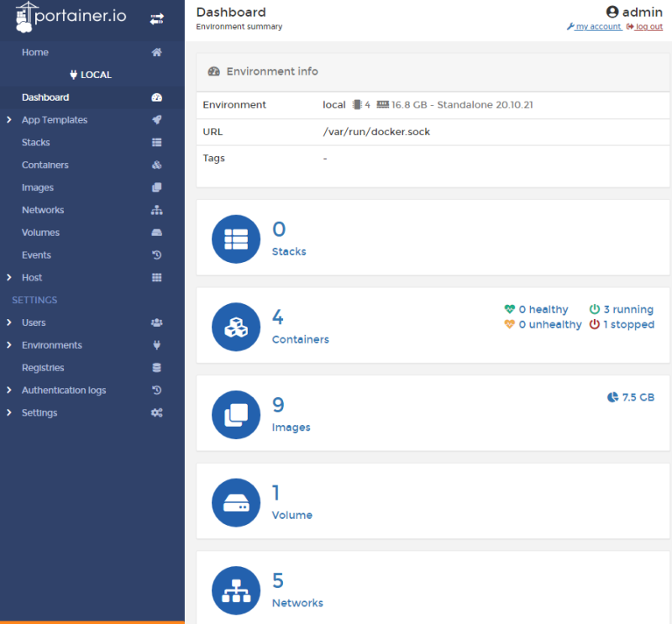Image resolution: width=672 pixels, height=624 pixels.
Task: Open the Home menu entry
Action: (x=34, y=52)
